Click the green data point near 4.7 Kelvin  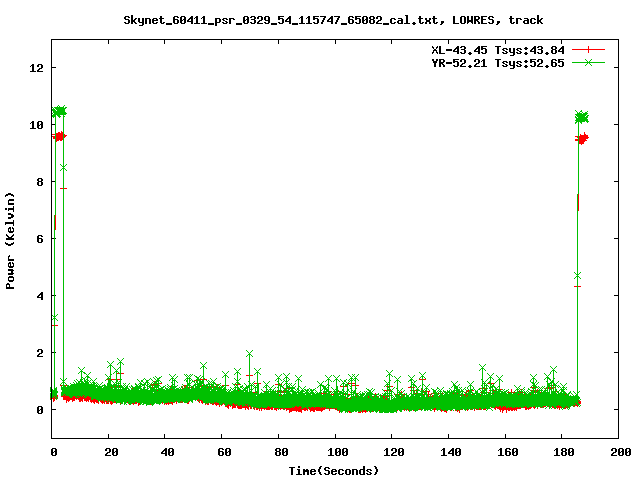pyautogui.click(x=577, y=276)
